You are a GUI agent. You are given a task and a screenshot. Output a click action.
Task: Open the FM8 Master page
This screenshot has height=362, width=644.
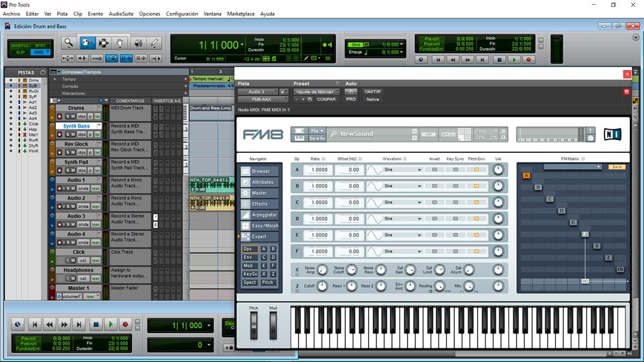point(260,193)
